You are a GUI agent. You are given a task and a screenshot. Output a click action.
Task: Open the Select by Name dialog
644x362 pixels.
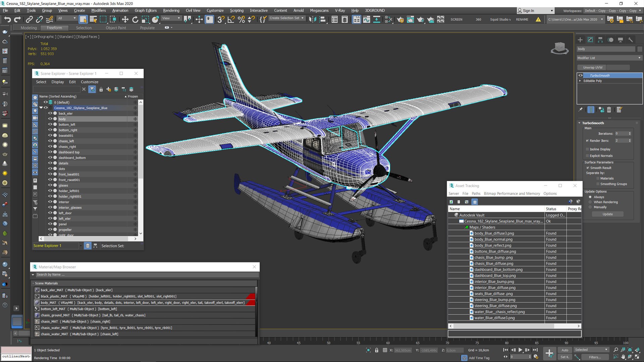(x=93, y=19)
